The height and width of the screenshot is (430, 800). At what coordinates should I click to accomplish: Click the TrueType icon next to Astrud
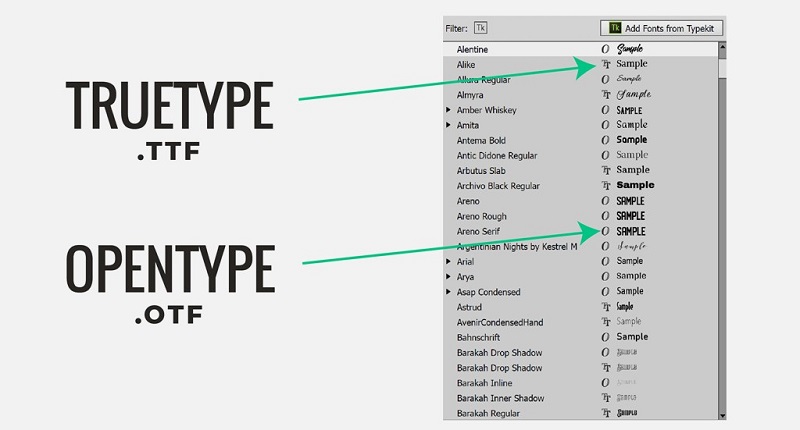click(x=605, y=306)
